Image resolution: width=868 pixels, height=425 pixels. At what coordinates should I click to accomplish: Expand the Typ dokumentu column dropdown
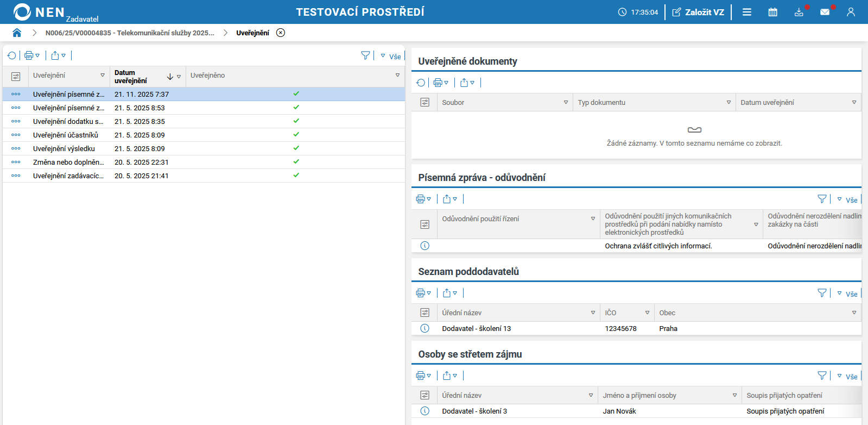(728, 102)
